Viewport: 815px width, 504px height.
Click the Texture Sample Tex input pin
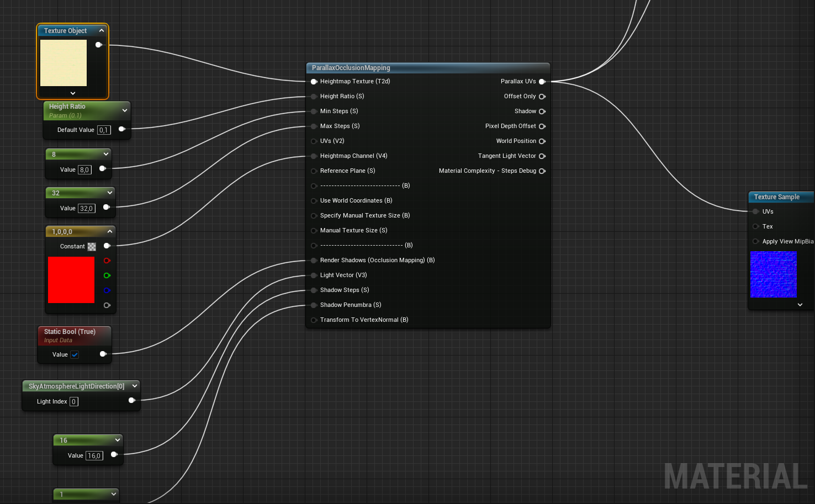coord(755,226)
